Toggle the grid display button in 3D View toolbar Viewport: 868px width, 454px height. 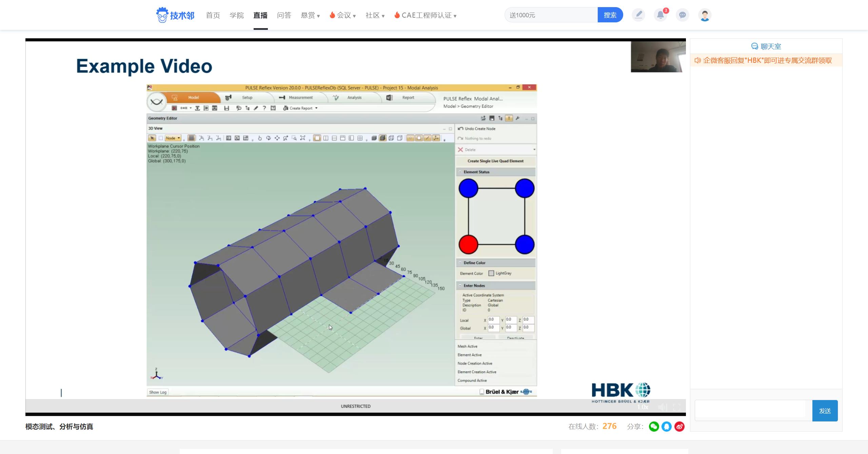[x=192, y=138]
